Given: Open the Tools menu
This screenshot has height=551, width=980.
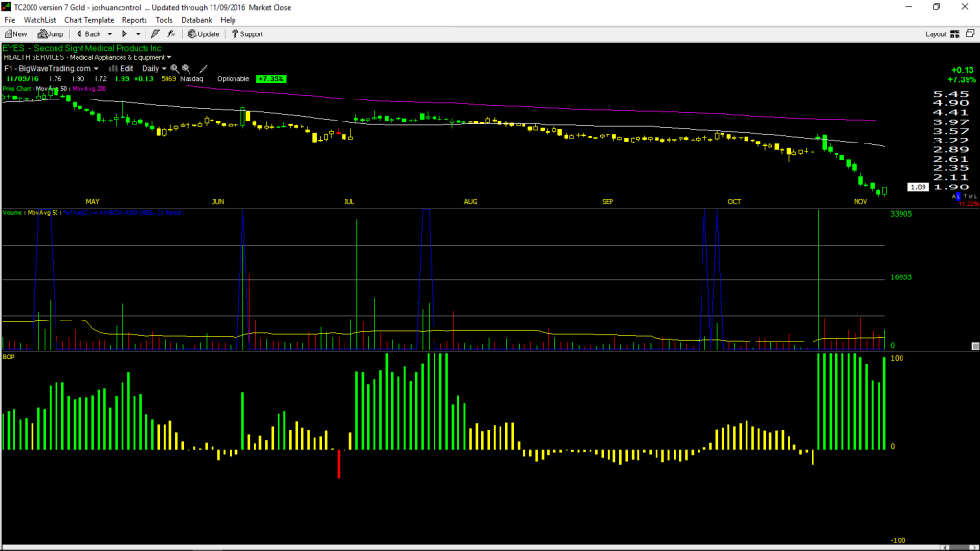Looking at the screenshot, I should point(164,20).
